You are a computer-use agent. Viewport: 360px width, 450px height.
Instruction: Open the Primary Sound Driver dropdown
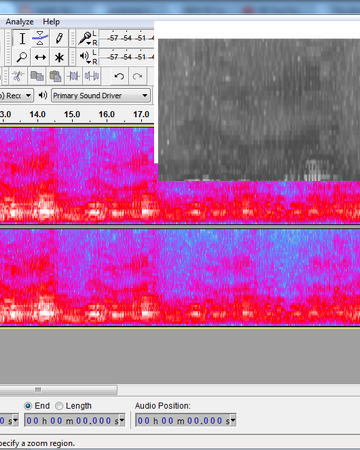101,96
